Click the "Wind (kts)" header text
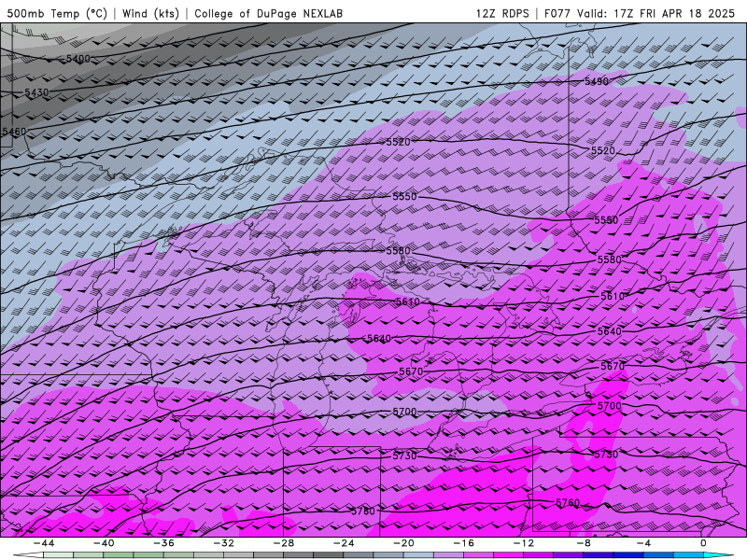 tap(150, 13)
